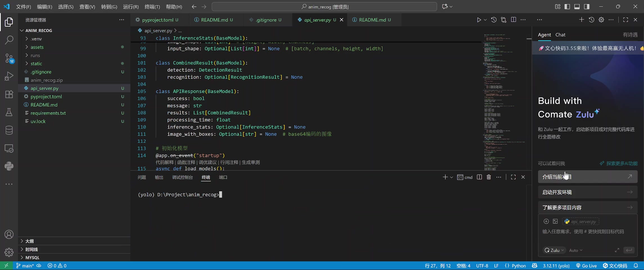The height and width of the screenshot is (270, 644).
Task: Open the 终端(T) menu
Action: coord(152,7)
